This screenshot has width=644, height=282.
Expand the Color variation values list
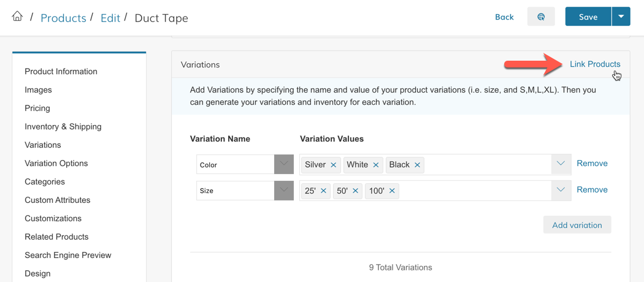tap(560, 164)
